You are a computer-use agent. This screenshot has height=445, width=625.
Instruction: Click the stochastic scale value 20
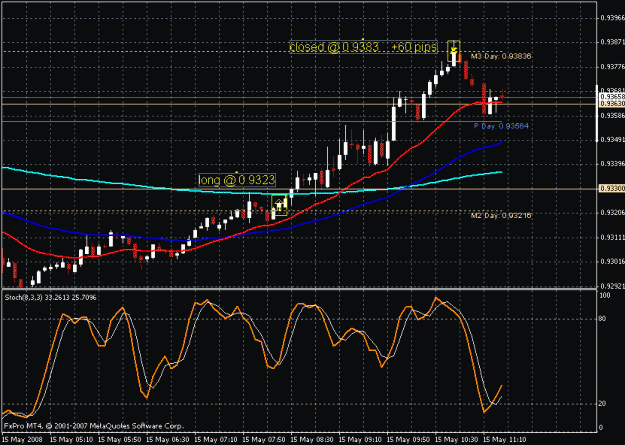click(603, 404)
